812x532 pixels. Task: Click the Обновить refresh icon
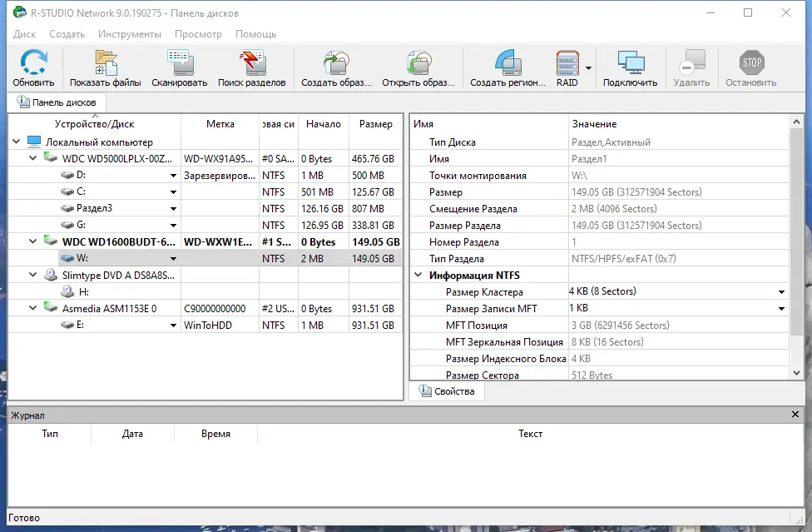tap(33, 62)
